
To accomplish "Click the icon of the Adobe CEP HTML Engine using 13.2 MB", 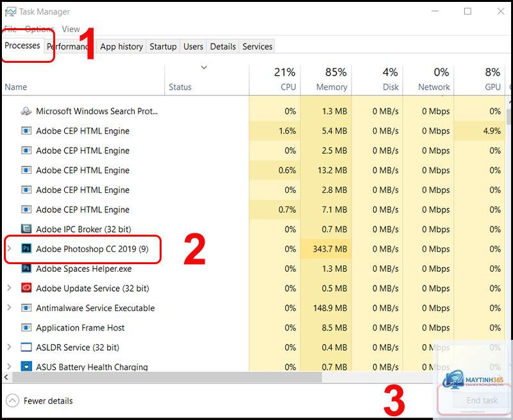I will (26, 170).
